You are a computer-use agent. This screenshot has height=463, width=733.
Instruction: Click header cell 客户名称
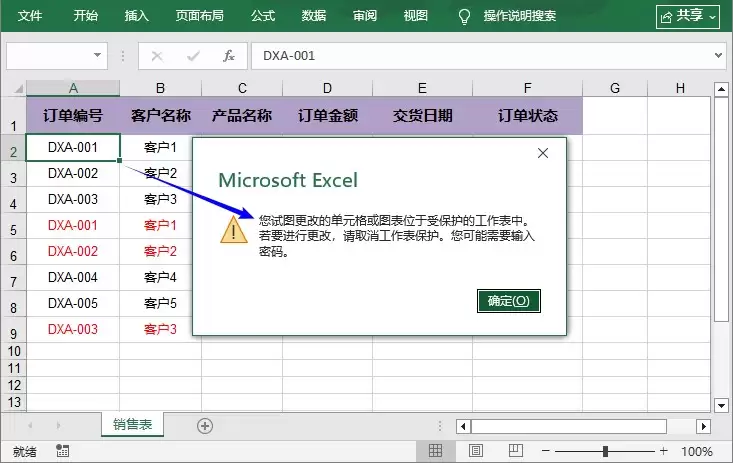pos(160,116)
